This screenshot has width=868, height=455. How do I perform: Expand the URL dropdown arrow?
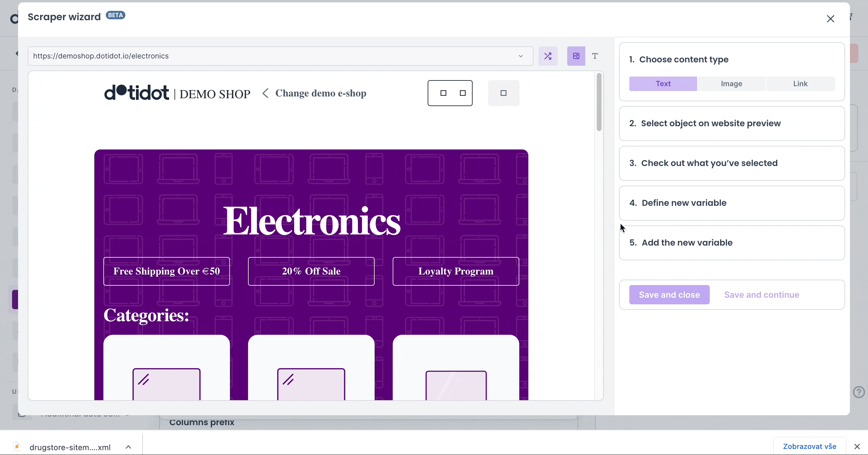click(520, 56)
